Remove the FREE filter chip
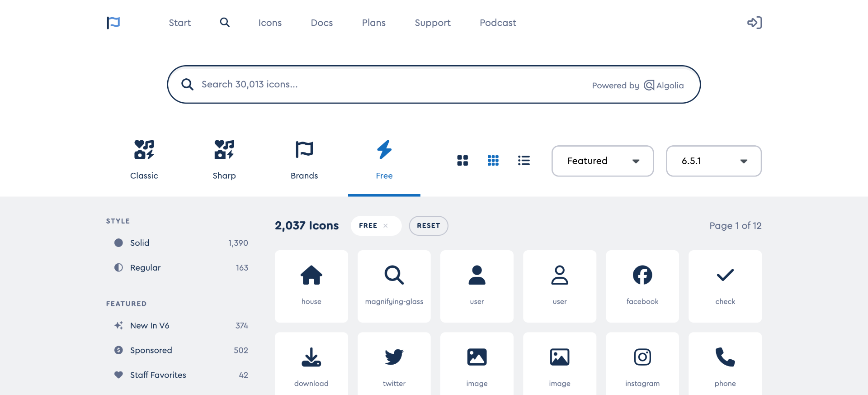 click(386, 226)
